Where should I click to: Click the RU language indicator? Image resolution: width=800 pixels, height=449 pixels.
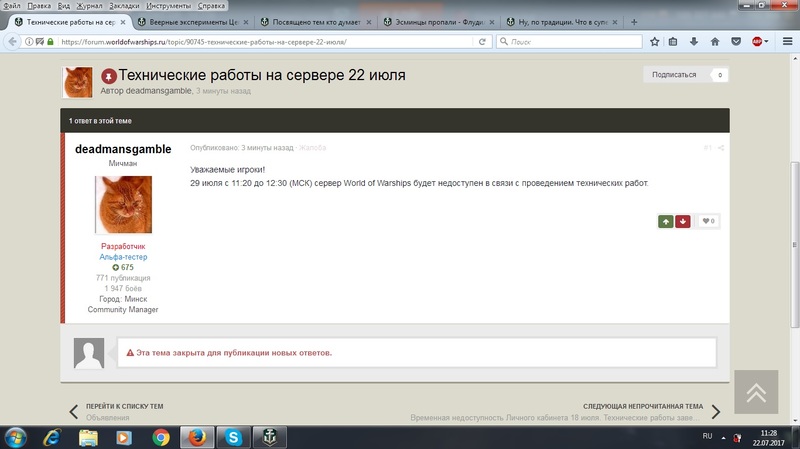[707, 436]
